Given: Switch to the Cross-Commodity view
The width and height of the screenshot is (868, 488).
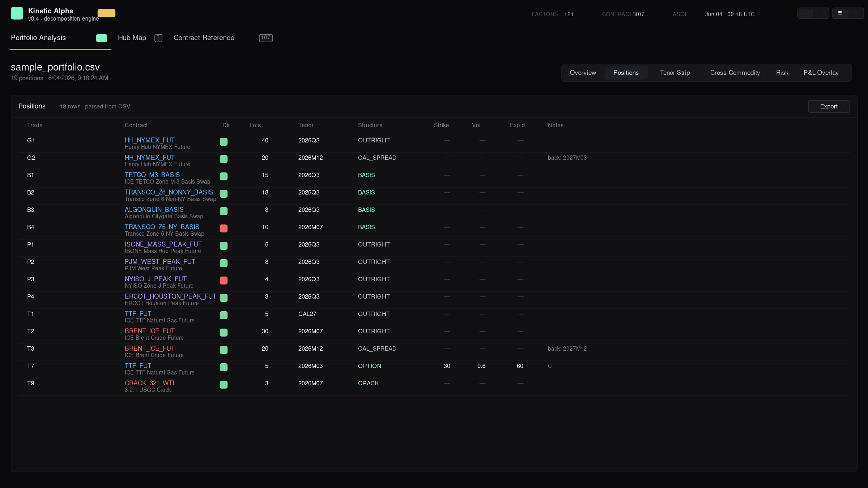Looking at the screenshot, I should [x=735, y=73].
